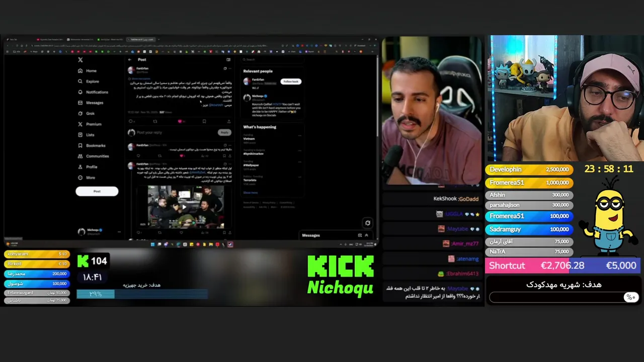Click the white Post button in the sidebar
The width and height of the screenshot is (644, 362).
coord(97,191)
